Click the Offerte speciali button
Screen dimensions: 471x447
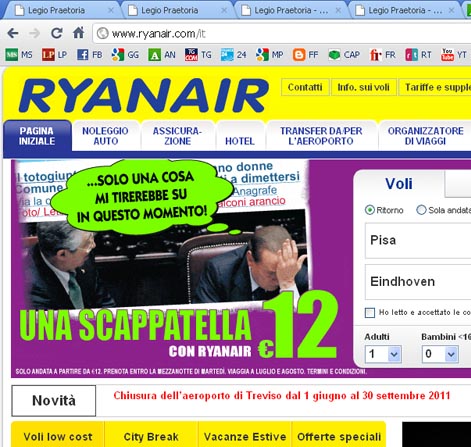click(x=339, y=435)
